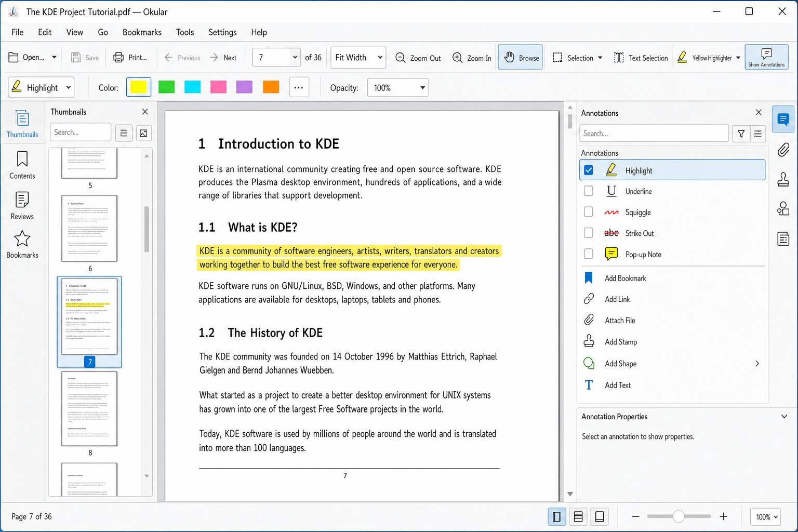Click the Zoom Out tool

point(418,58)
